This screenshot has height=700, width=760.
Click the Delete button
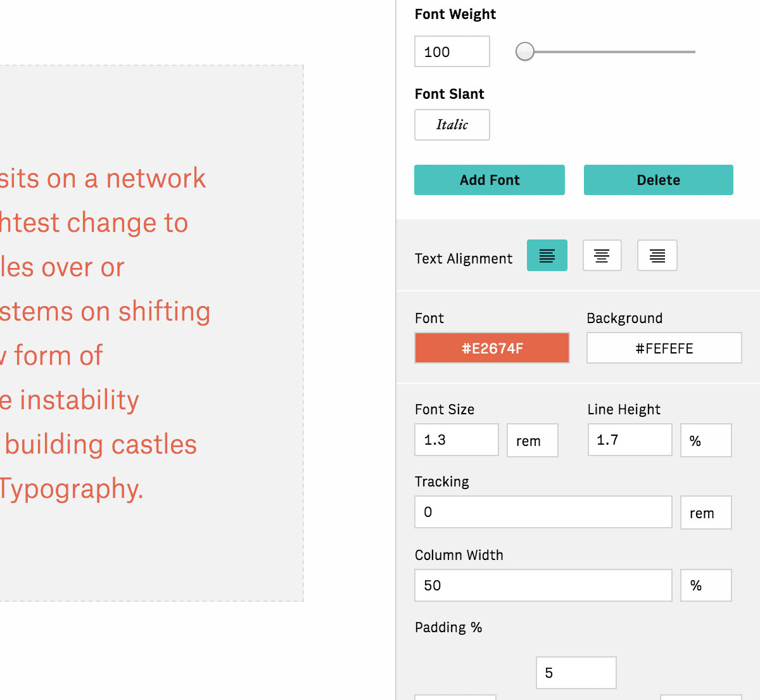pyautogui.click(x=658, y=180)
